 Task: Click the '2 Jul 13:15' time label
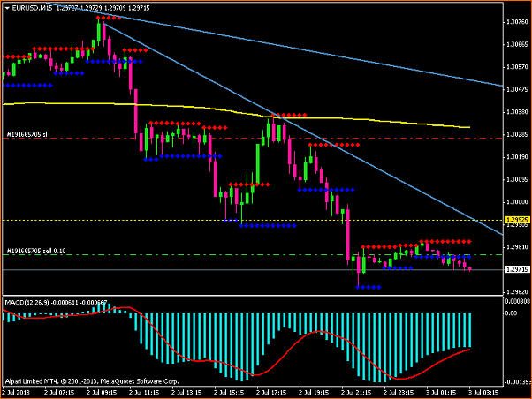pyautogui.click(x=186, y=393)
